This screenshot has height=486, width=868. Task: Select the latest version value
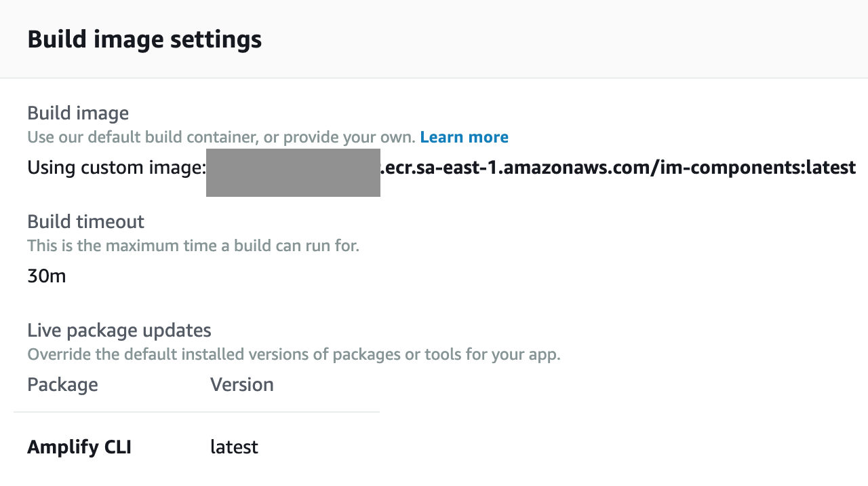click(234, 447)
